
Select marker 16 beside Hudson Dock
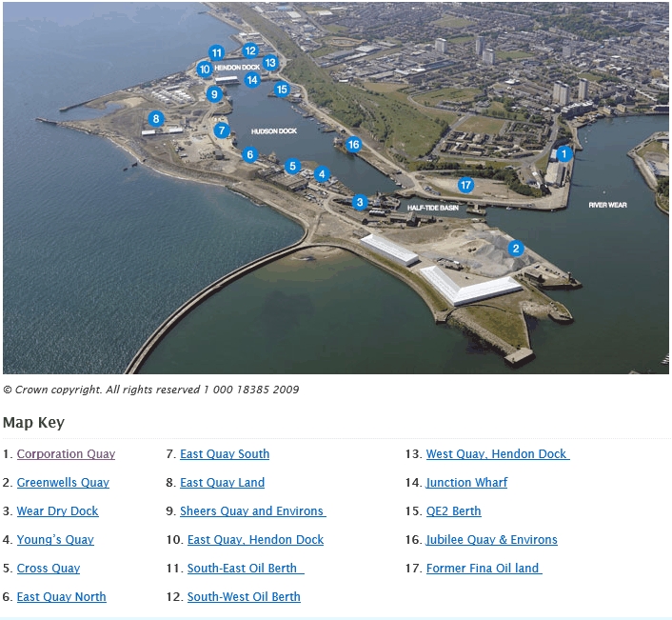pos(353,145)
